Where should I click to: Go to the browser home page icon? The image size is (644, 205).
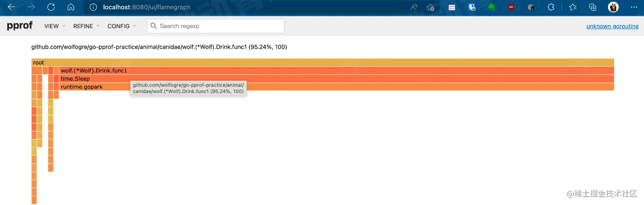click(x=71, y=7)
